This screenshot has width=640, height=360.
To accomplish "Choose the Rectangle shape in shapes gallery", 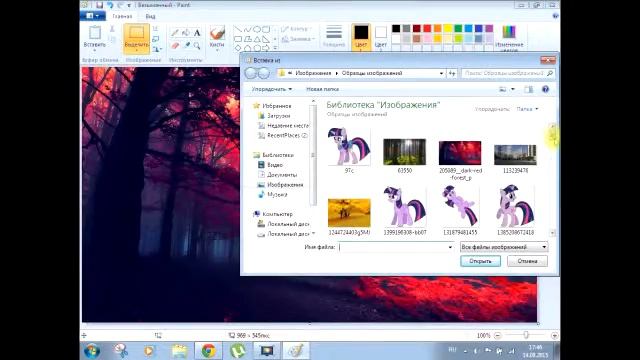I will [238, 39].
